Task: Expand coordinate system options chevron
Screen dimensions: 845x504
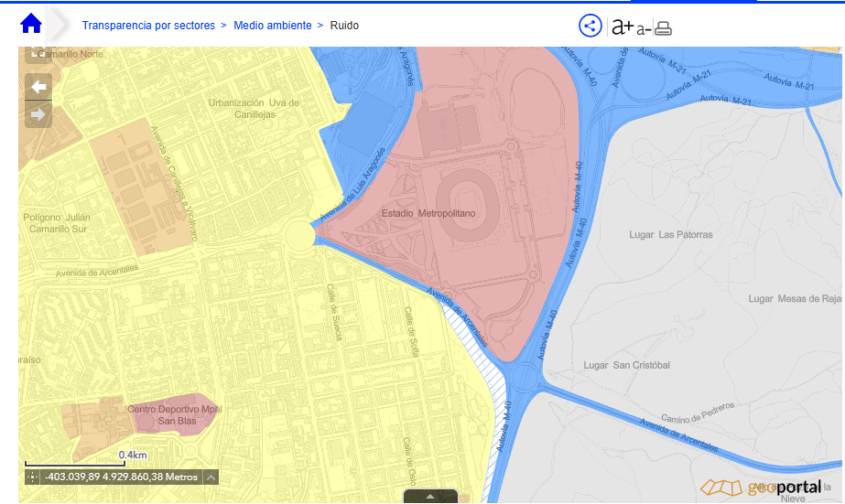Action: point(211,477)
